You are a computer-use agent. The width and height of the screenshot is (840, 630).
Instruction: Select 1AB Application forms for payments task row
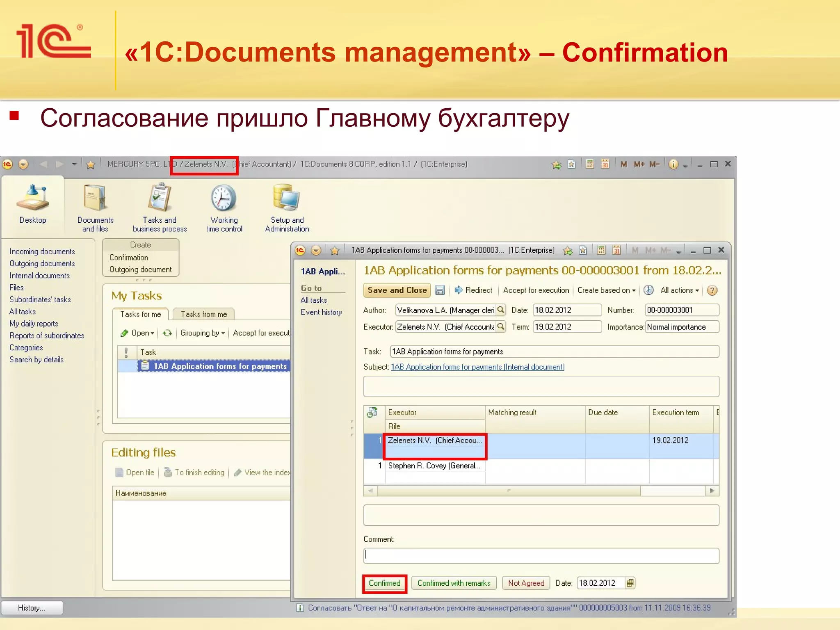pyautogui.click(x=204, y=366)
